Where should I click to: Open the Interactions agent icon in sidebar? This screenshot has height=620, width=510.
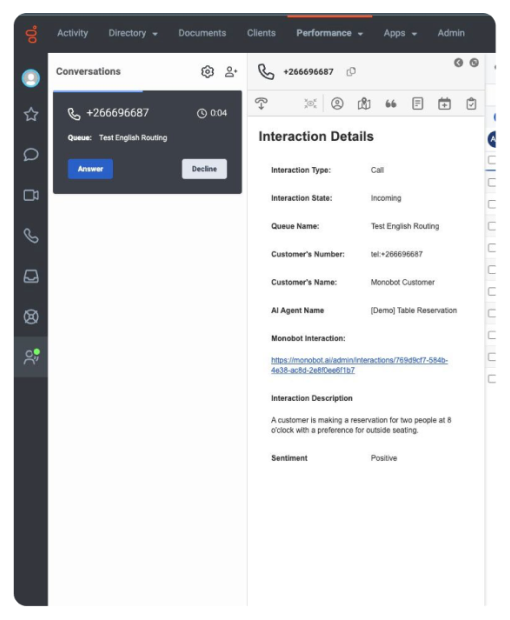(x=31, y=357)
